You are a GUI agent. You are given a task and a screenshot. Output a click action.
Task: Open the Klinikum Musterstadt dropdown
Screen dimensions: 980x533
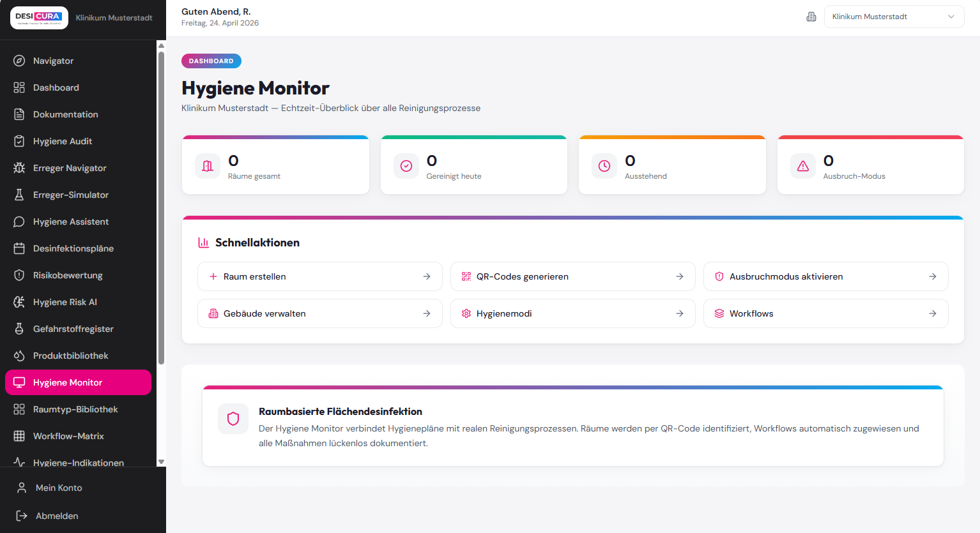point(894,17)
